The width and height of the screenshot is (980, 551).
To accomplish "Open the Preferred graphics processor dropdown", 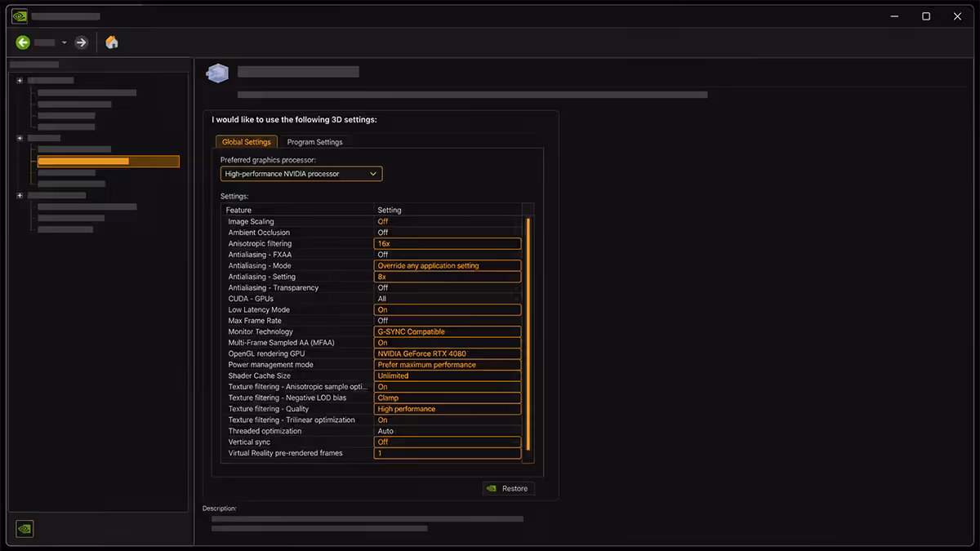I will pyautogui.click(x=301, y=174).
